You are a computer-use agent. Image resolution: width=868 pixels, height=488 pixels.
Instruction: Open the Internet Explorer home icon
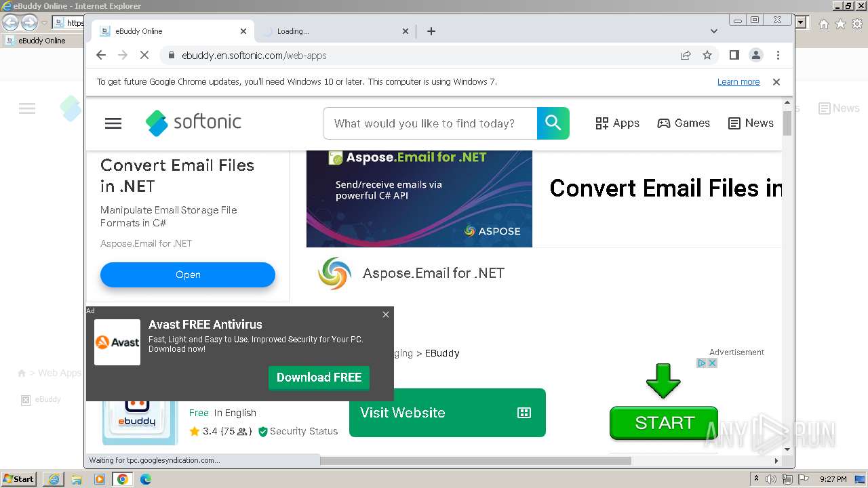pos(823,24)
